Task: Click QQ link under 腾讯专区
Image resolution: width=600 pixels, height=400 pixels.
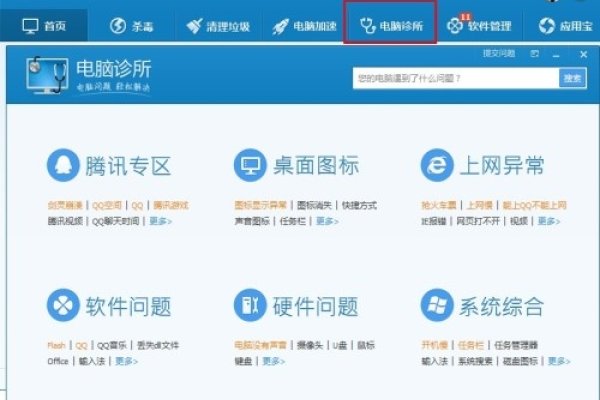Action: tap(137, 206)
